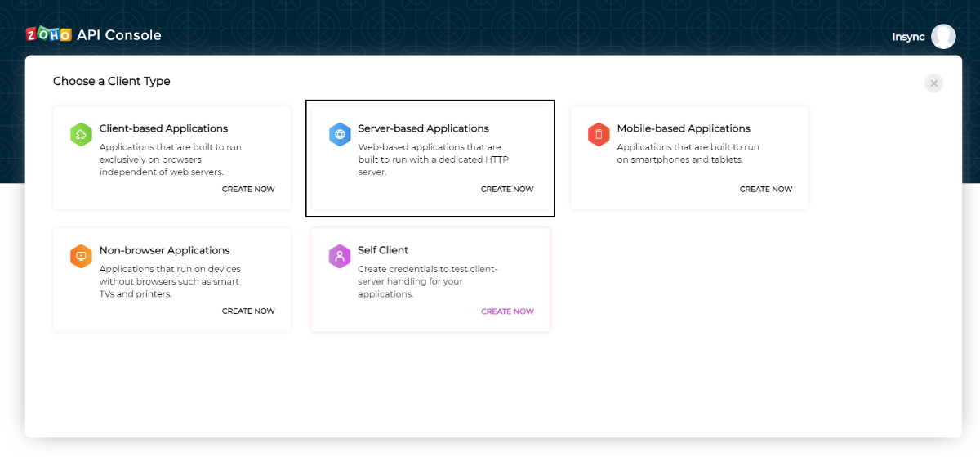Click CREATE NOW under Server-based Applications
Screen dimensions: 980x457
click(x=507, y=190)
